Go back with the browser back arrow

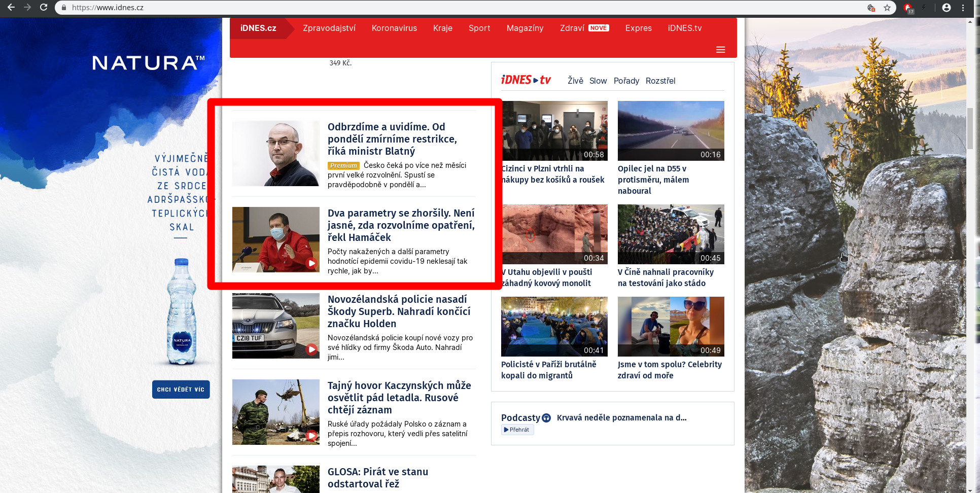(11, 8)
